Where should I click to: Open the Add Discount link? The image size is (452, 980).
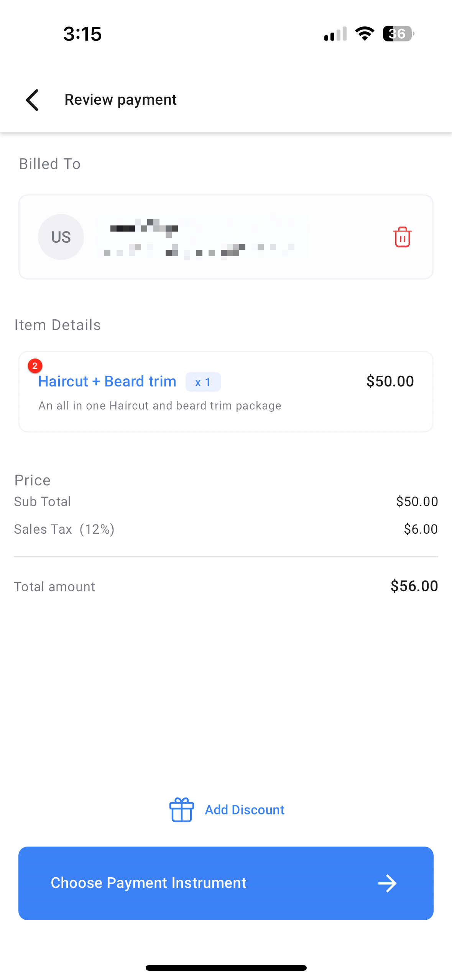pyautogui.click(x=245, y=810)
